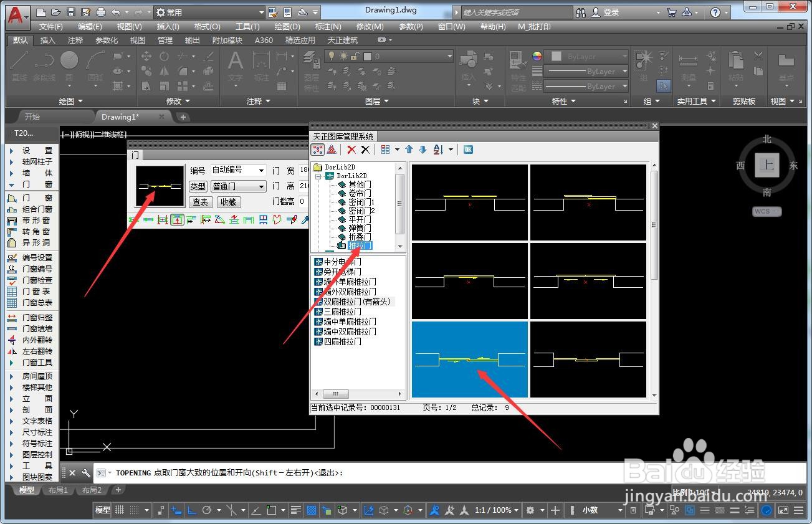Toggle transparency display in status bar
This screenshot has height=524, width=812.
click(x=312, y=510)
